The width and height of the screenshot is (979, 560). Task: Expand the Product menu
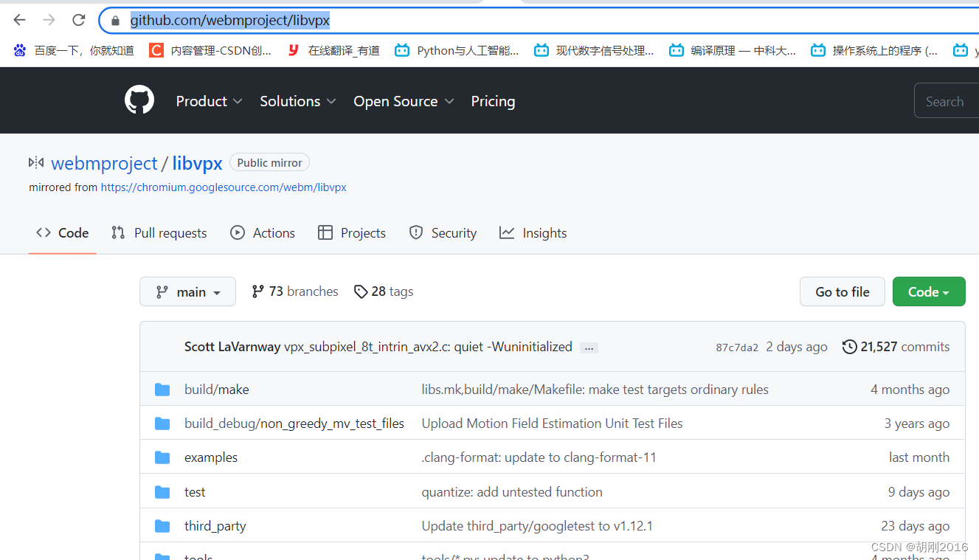[209, 101]
